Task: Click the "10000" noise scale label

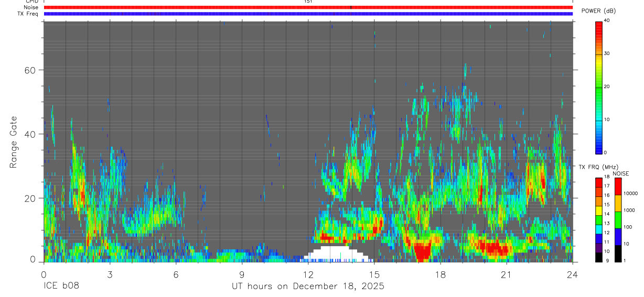Action: [630, 193]
